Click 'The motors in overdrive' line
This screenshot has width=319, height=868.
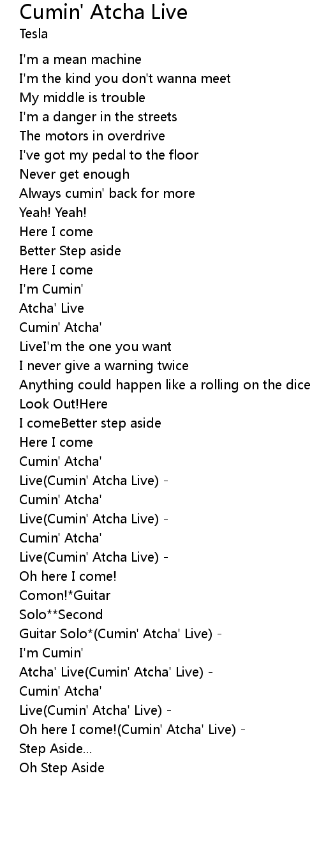point(92,136)
